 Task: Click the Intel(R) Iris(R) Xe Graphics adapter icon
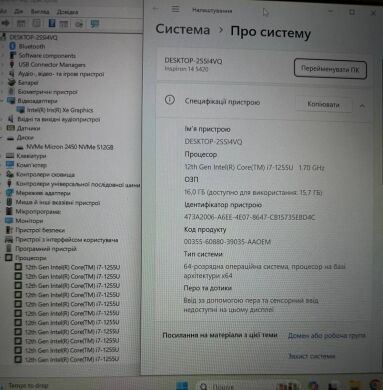(21, 110)
